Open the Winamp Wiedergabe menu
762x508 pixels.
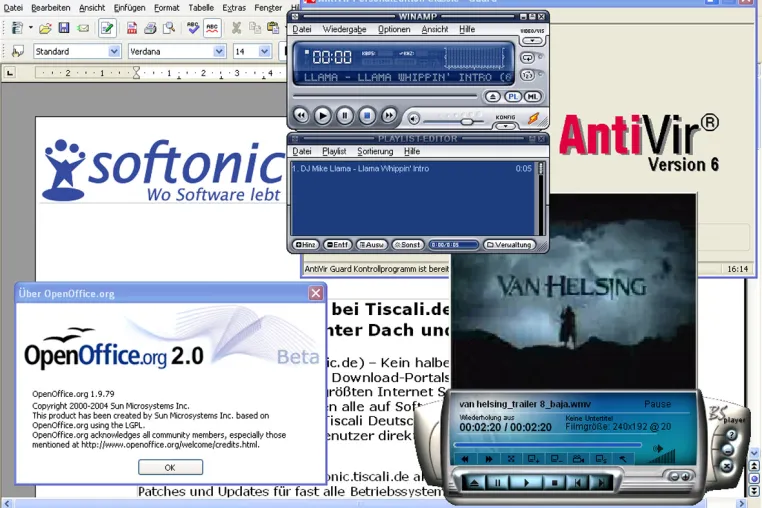pyautogui.click(x=344, y=29)
